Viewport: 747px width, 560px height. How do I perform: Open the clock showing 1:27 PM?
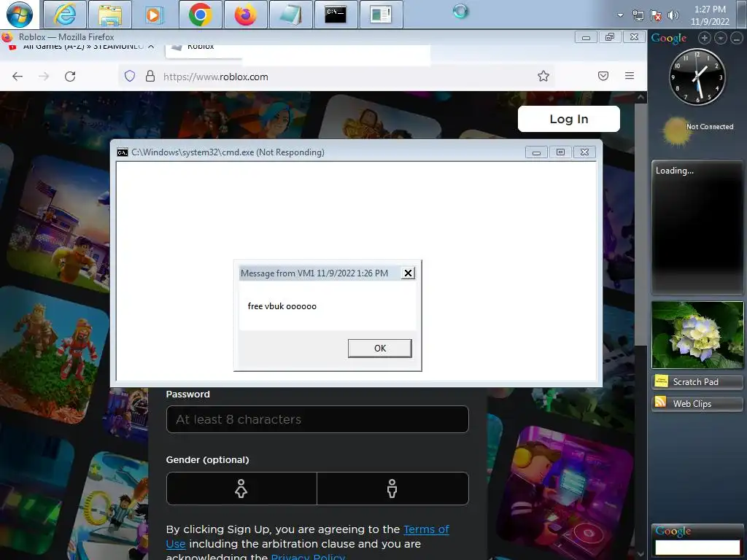710,15
